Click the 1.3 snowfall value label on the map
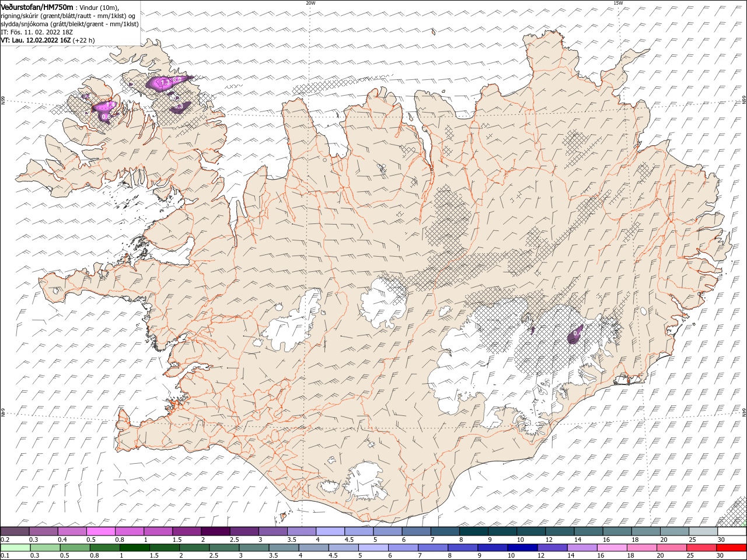The image size is (747, 560). (165, 83)
